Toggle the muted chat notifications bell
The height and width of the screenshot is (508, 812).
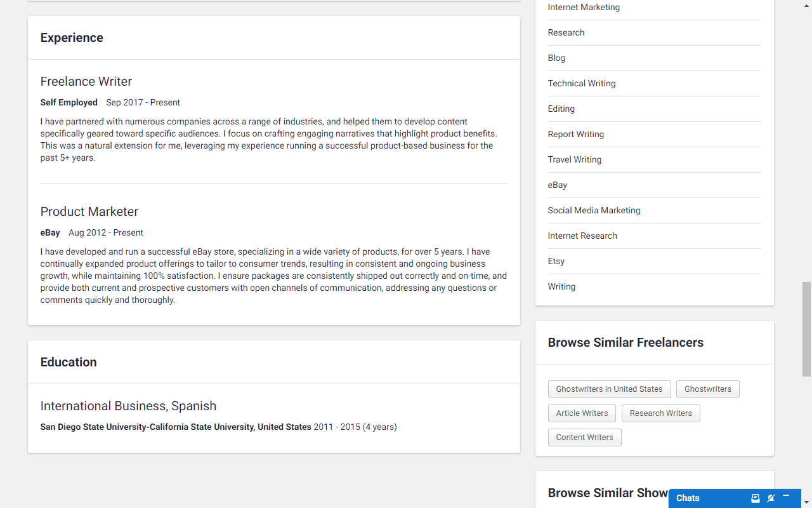point(771,498)
